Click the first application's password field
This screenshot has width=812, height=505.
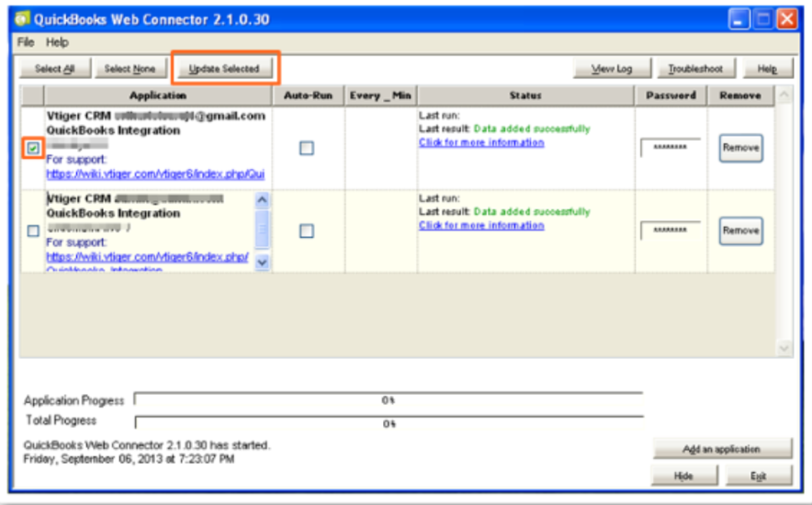point(671,148)
